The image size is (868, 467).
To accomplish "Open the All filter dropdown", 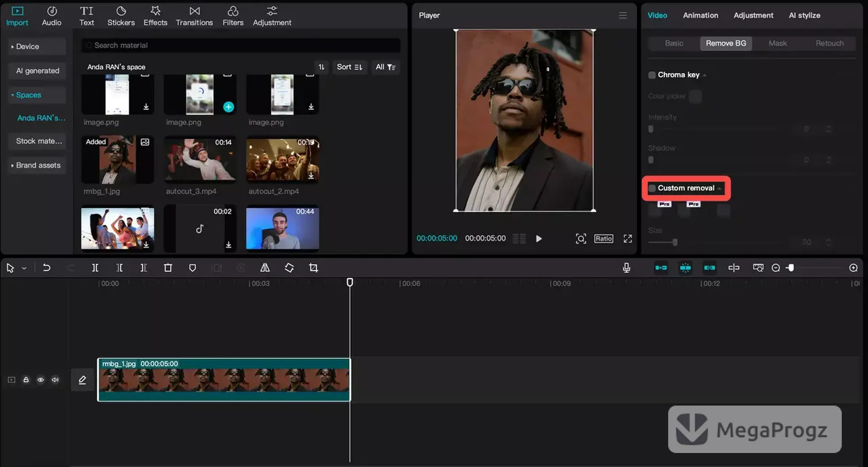I will point(386,67).
